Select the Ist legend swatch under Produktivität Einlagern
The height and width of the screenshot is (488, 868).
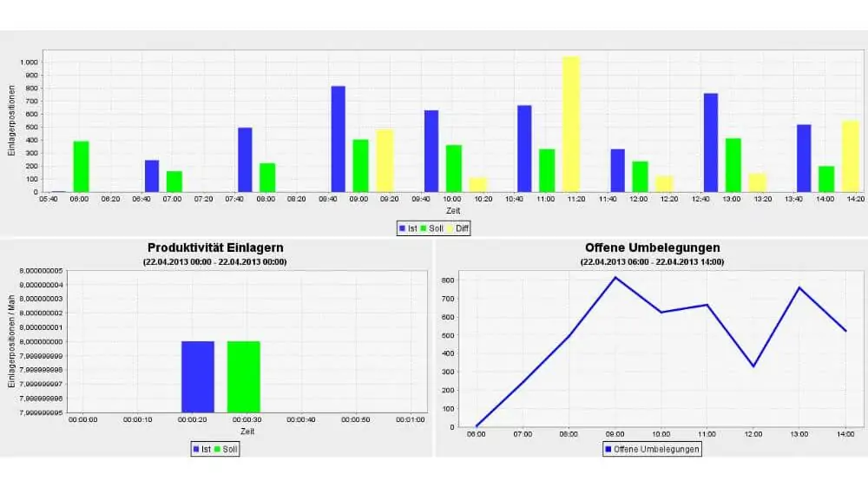(x=195, y=449)
